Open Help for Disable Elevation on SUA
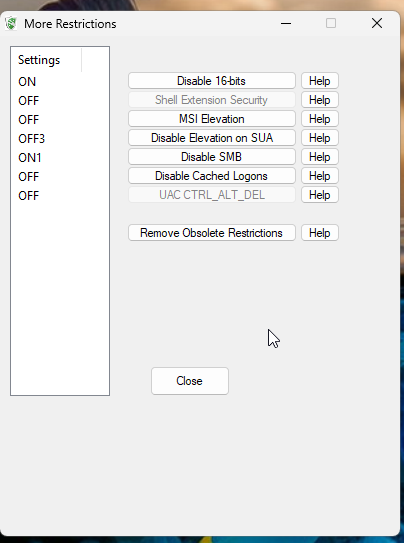The height and width of the screenshot is (543, 404). click(320, 138)
